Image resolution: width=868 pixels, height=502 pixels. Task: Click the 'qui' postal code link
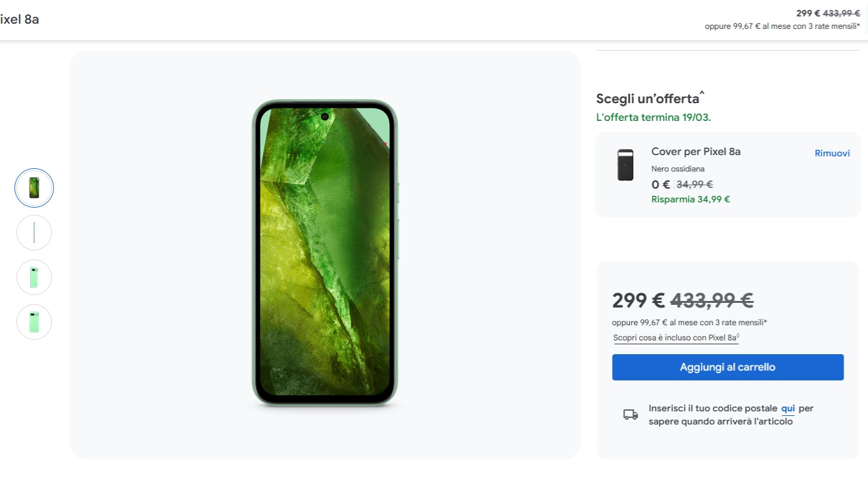[788, 408]
